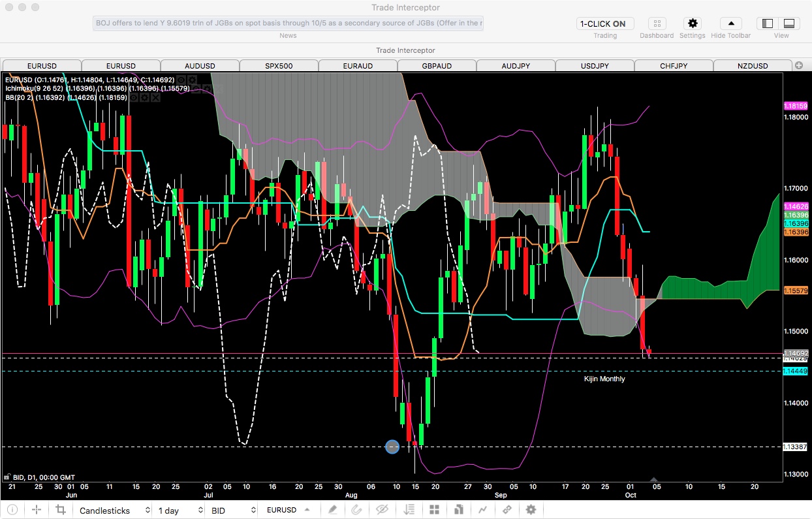Click the chart templates layout icon
Screen dimensions: 812x519
click(x=459, y=510)
